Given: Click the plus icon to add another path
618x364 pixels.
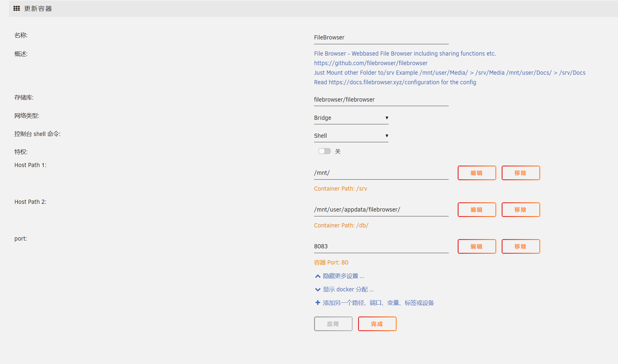Looking at the screenshot, I should tap(318, 303).
